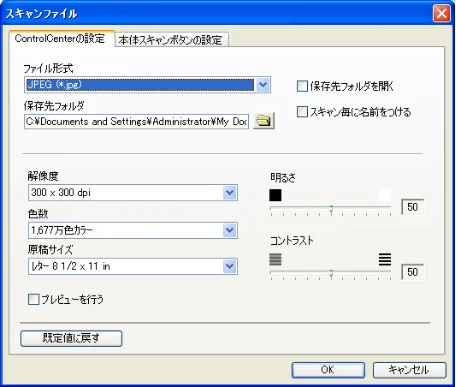Click the folder browse icon

point(264,121)
